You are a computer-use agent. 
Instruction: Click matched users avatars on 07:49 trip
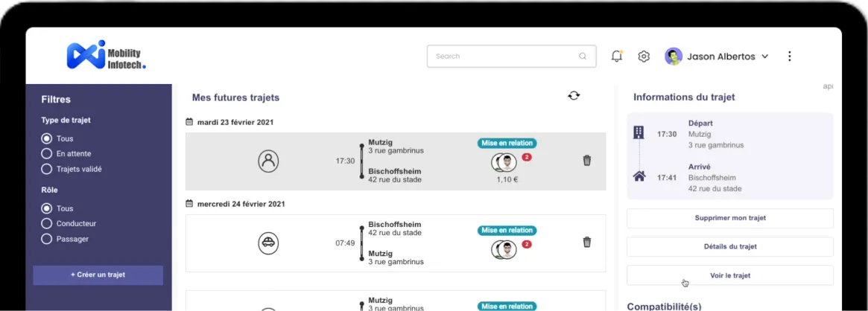pos(504,250)
